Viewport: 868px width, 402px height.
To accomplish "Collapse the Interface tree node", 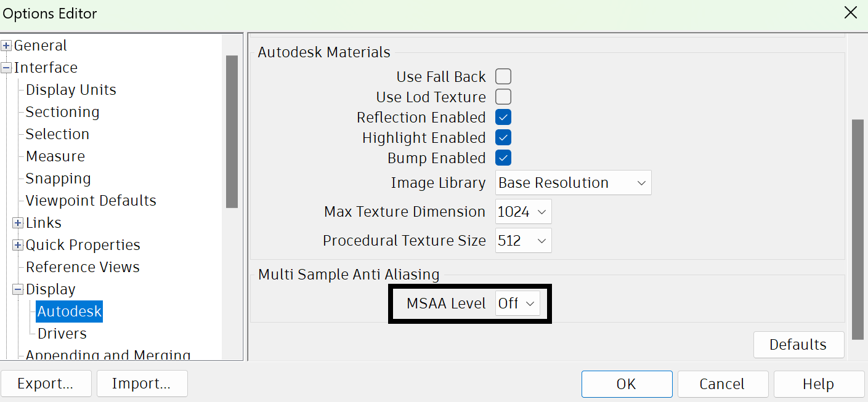I will (x=6, y=67).
